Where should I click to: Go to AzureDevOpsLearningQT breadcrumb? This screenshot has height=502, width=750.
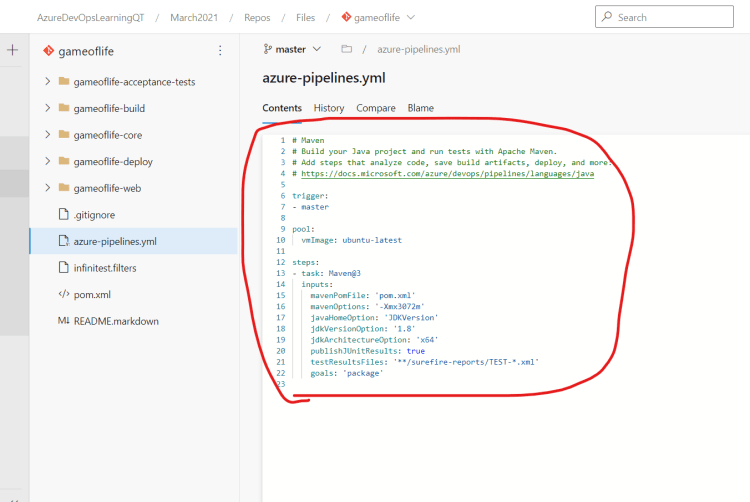pos(90,18)
